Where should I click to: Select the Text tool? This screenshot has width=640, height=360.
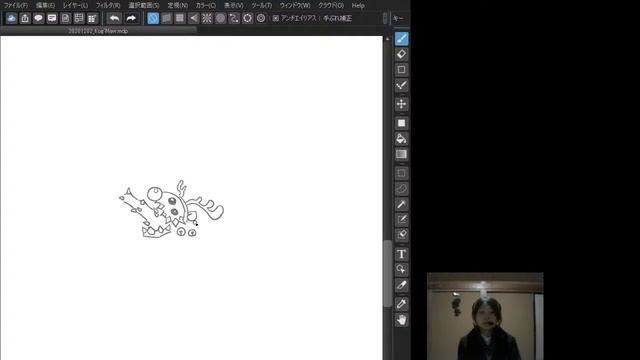pos(402,254)
